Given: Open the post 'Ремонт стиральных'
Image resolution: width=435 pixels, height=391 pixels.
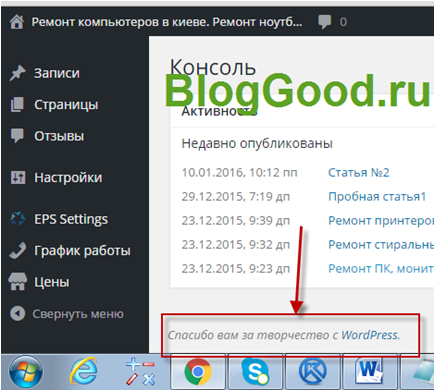Looking at the screenshot, I should click(381, 244).
